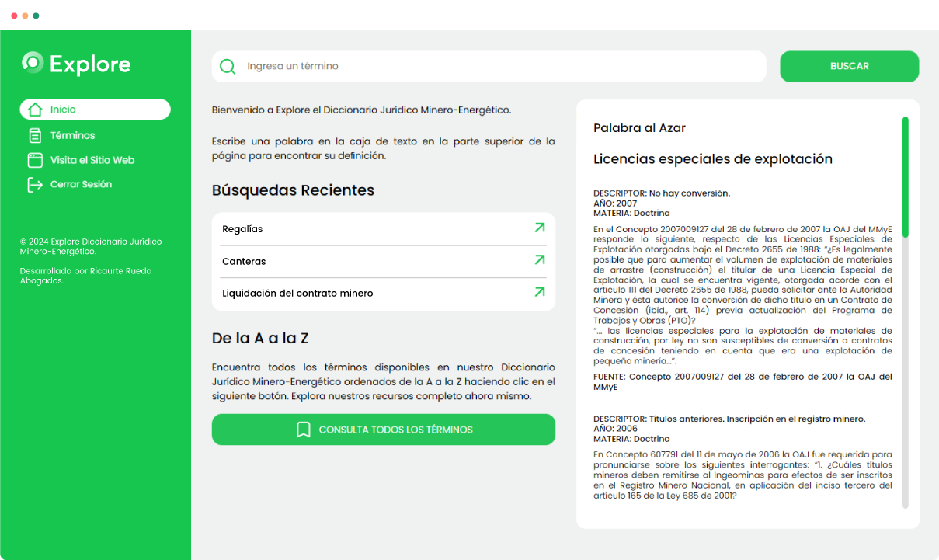Open the Canteras recent search entry
This screenshot has height=560, width=939.
click(244, 262)
